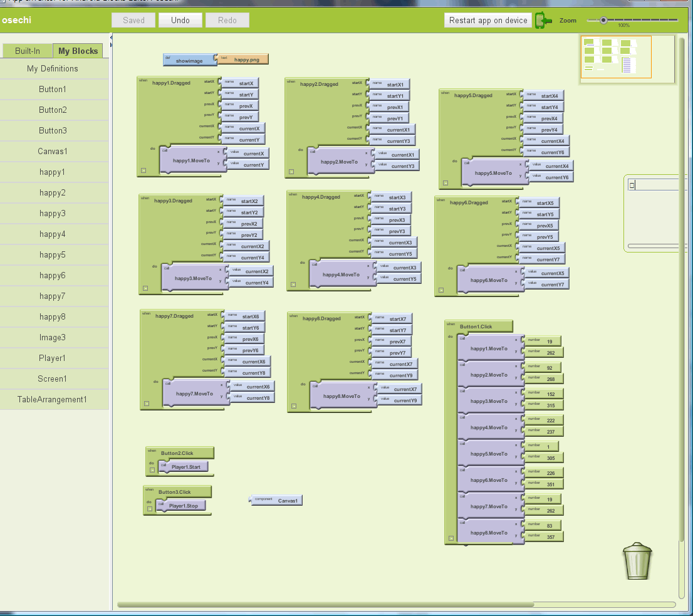Click the osechi project title
Image resolution: width=693 pixels, height=616 pixels.
(16, 20)
